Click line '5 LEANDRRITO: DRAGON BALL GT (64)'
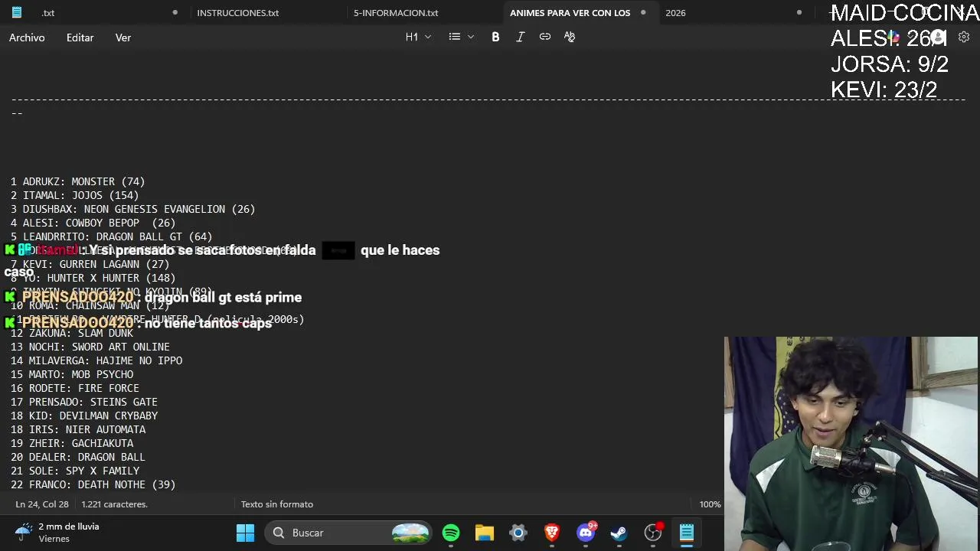980x551 pixels. [x=111, y=236]
